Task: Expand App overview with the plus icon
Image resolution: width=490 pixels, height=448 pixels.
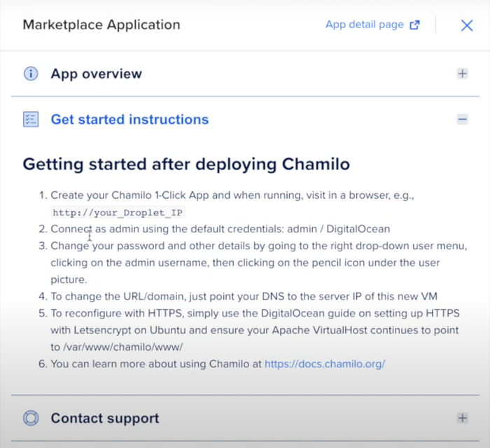Action: 463,73
